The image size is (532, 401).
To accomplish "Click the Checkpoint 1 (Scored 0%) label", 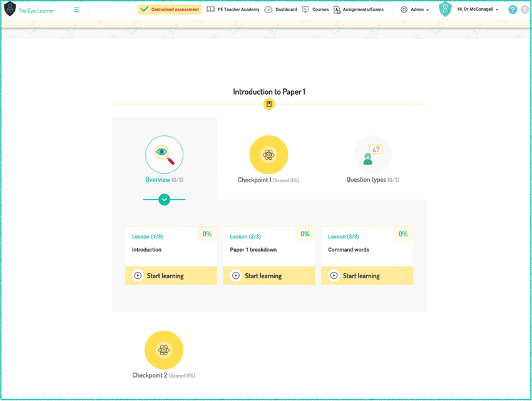I will click(269, 180).
